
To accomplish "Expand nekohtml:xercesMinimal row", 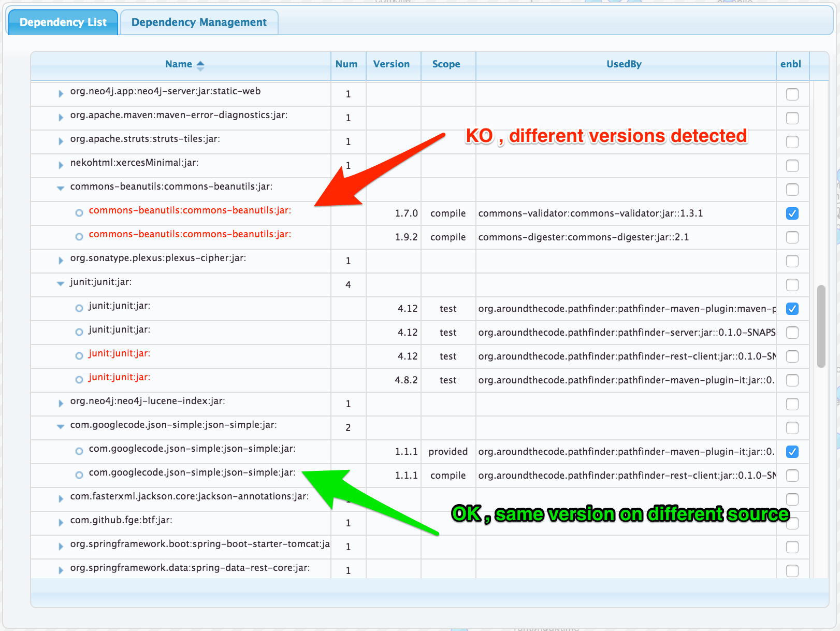I will 61,165.
